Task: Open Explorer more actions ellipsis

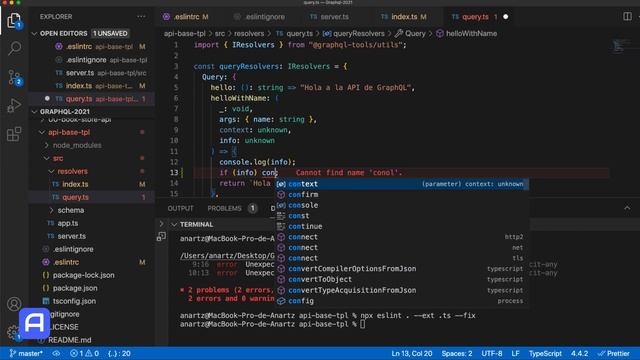Action: click(x=141, y=17)
